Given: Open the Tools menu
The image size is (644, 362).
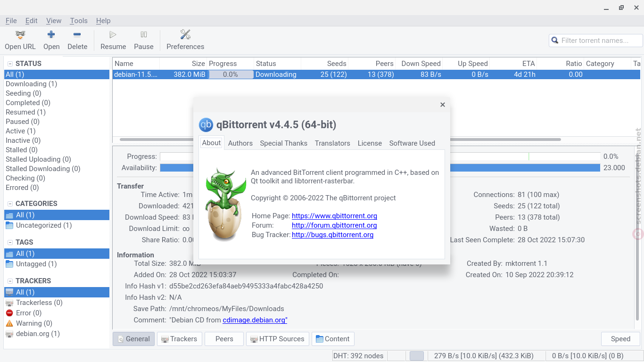Looking at the screenshot, I should 79,21.
